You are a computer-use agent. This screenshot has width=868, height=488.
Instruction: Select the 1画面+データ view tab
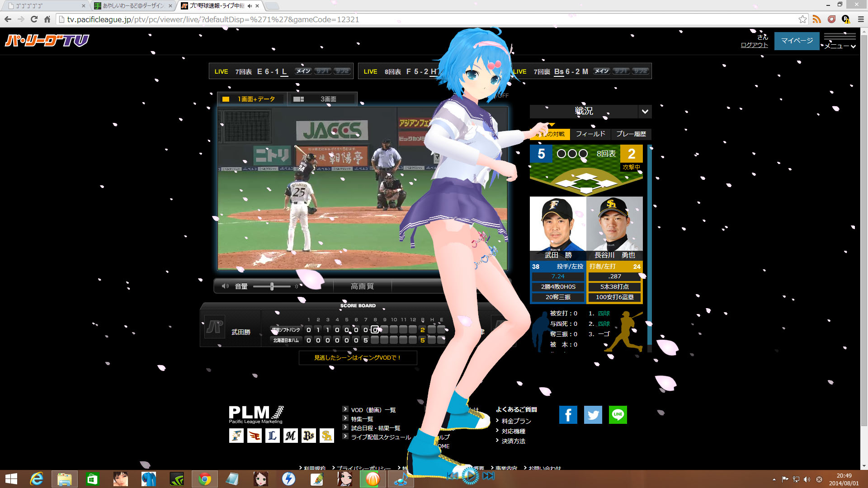252,99
